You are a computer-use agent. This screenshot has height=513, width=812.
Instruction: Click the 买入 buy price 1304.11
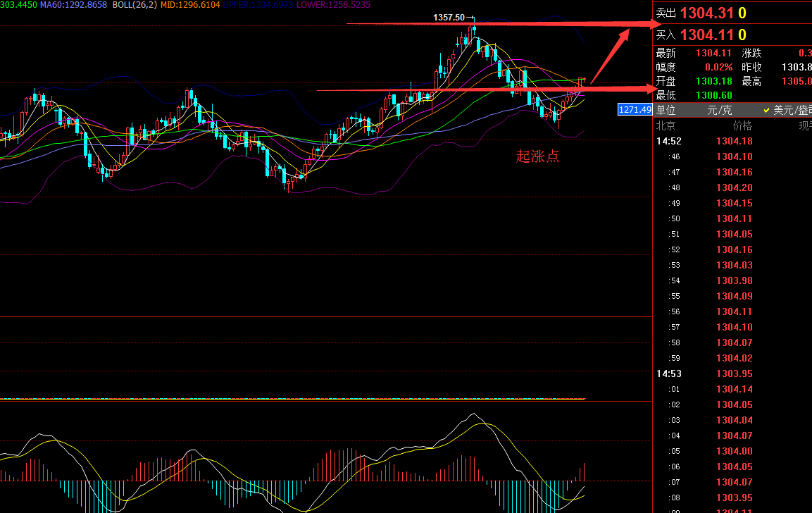pos(706,35)
